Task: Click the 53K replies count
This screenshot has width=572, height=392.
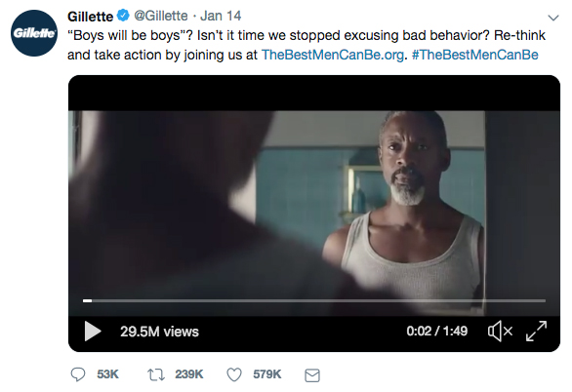Action: tap(107, 374)
